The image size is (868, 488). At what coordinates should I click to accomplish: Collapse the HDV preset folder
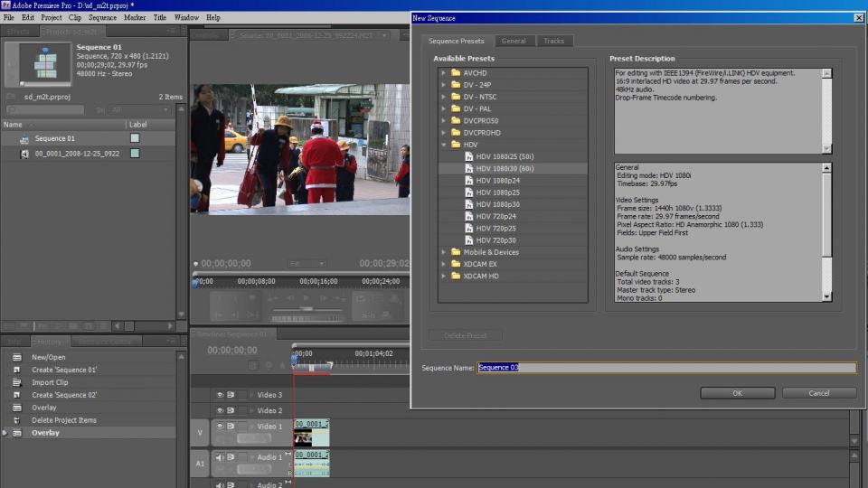coord(444,145)
